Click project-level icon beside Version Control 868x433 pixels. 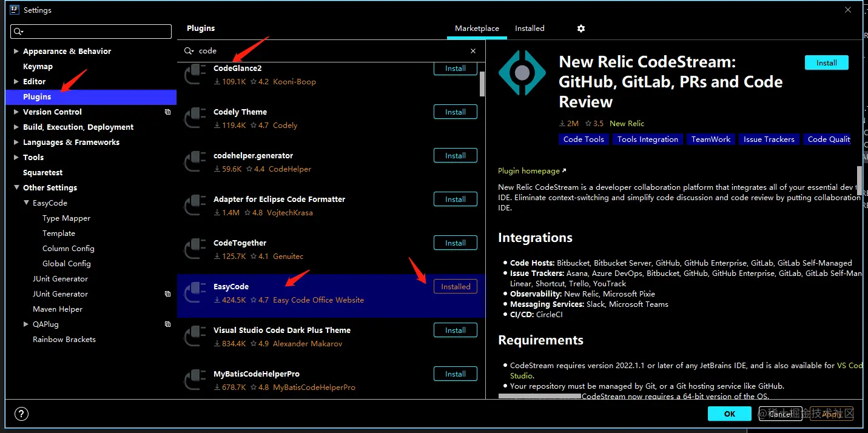click(x=168, y=112)
